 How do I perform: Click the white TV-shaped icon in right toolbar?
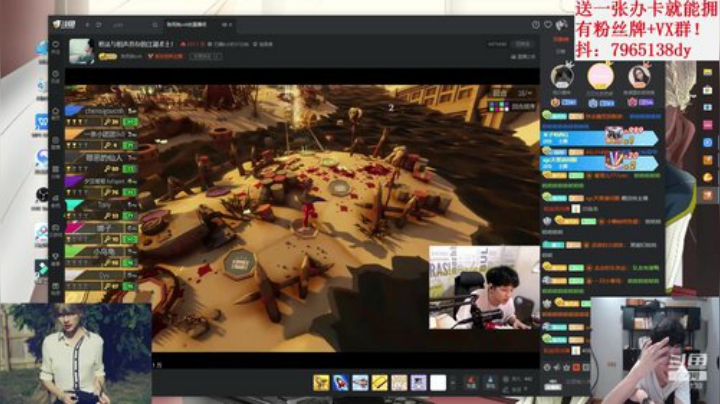pyautogui.click(x=708, y=90)
